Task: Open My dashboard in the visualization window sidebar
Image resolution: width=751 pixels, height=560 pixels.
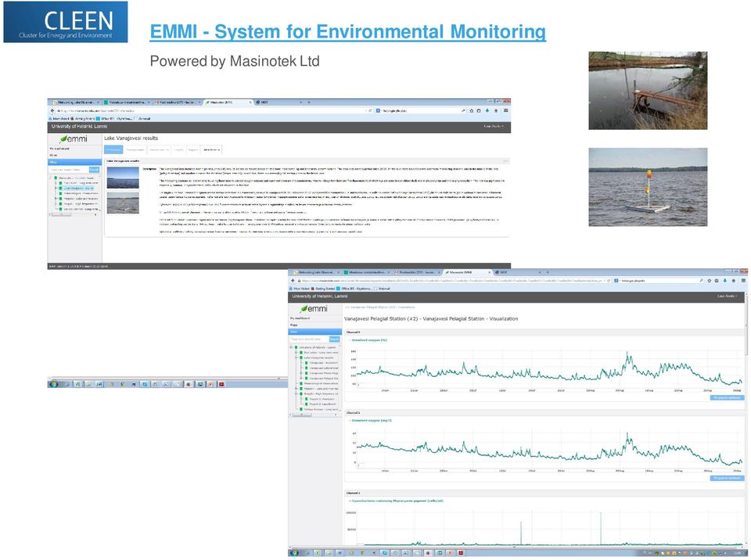Action: [300, 318]
